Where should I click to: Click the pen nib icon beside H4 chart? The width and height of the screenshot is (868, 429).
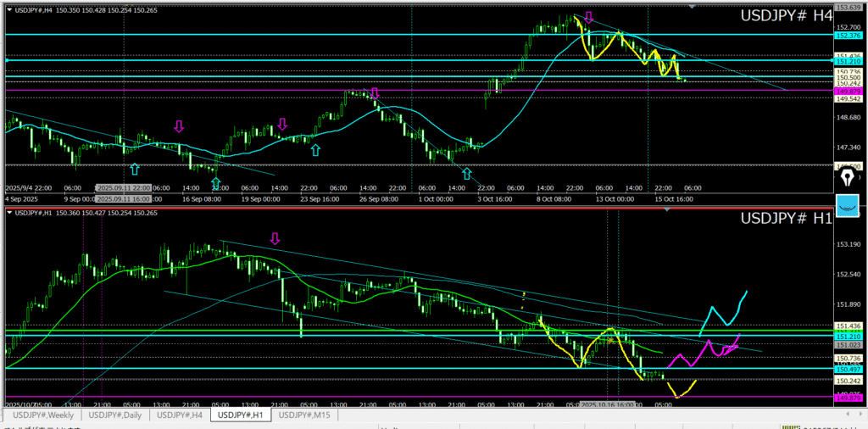tap(848, 178)
